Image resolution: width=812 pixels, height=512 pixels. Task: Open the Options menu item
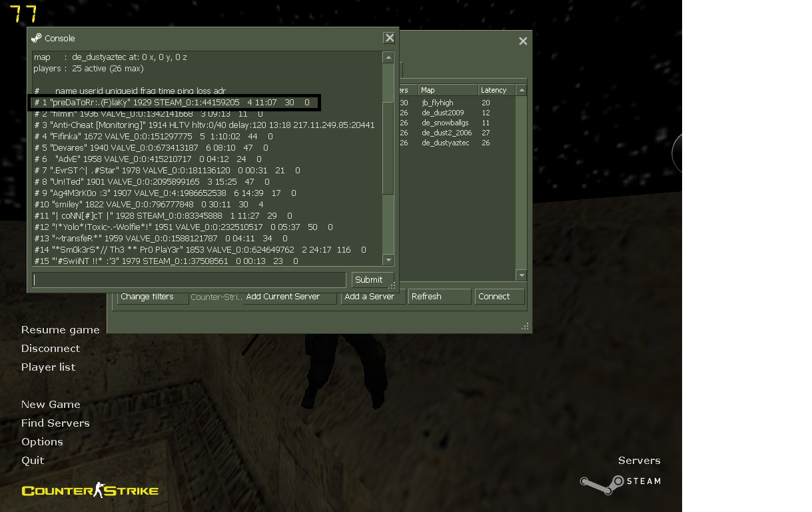click(42, 442)
